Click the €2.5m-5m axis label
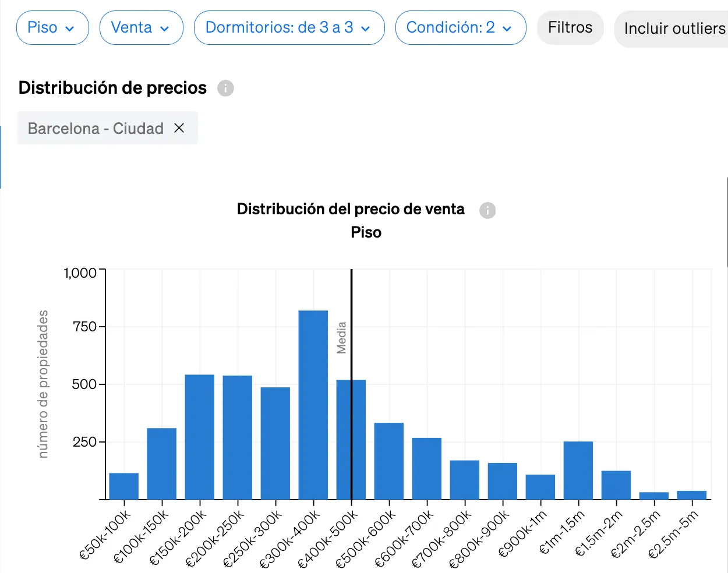 pos(673,535)
